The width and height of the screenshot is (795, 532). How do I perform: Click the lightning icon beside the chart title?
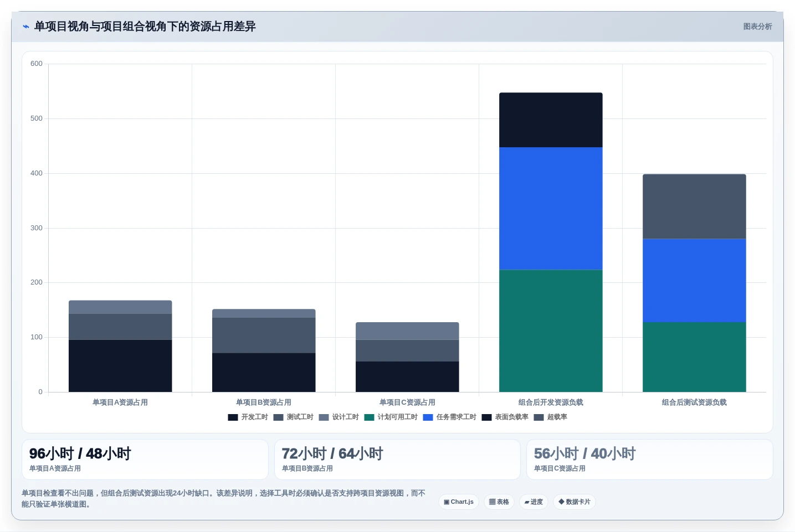point(26,27)
